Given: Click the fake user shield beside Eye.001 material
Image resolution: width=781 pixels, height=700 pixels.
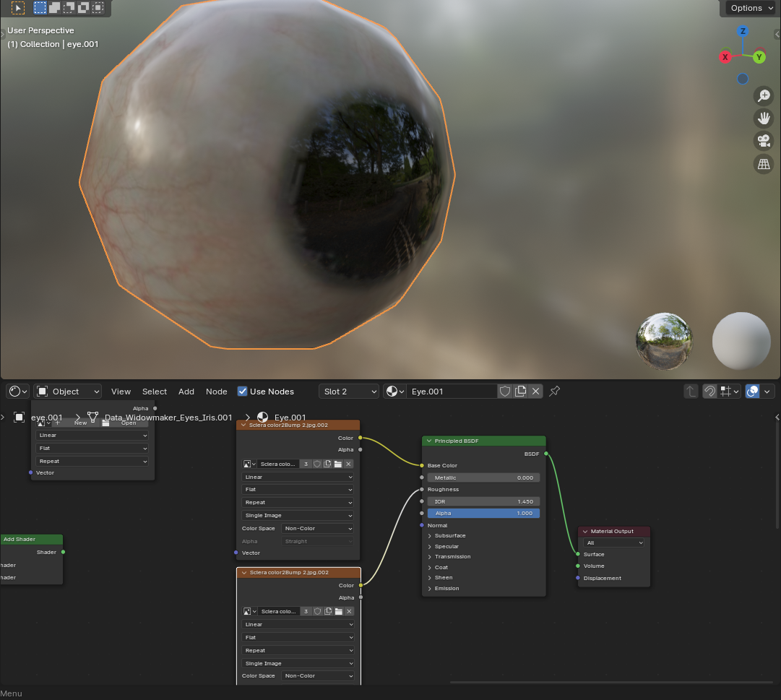Looking at the screenshot, I should [504, 392].
